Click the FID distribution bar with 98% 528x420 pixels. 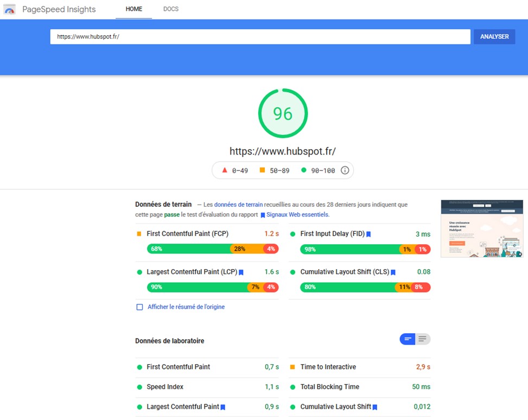pyautogui.click(x=365, y=249)
